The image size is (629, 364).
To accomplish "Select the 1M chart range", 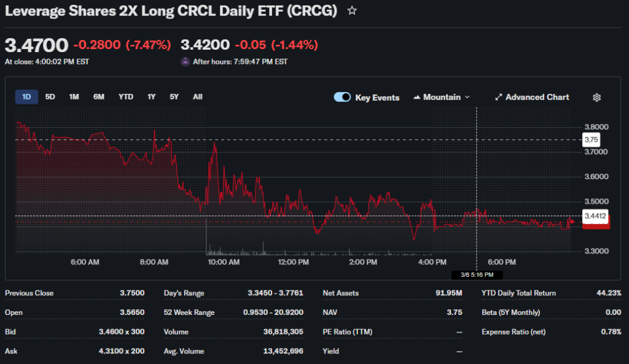I will pos(74,96).
